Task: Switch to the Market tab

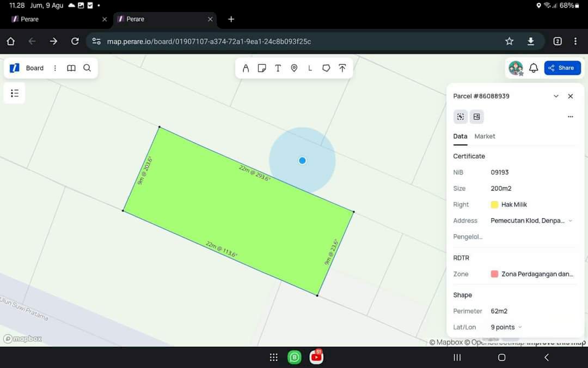Action: click(x=485, y=136)
